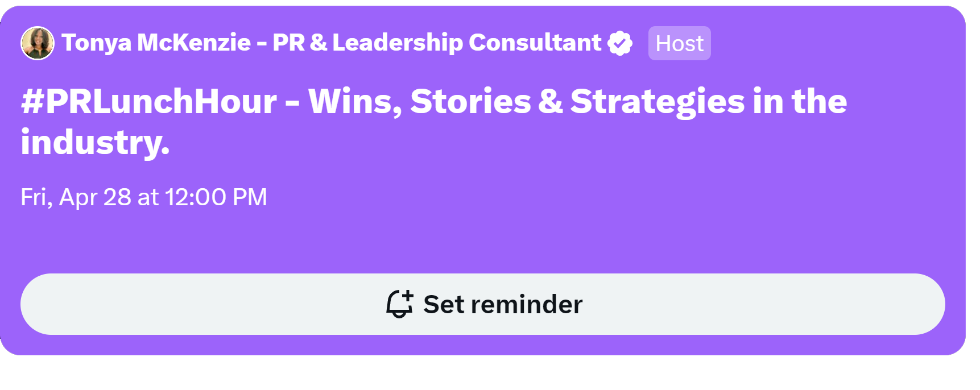Click the "Set reminder" text label
This screenshot has width=980, height=390.
(503, 305)
